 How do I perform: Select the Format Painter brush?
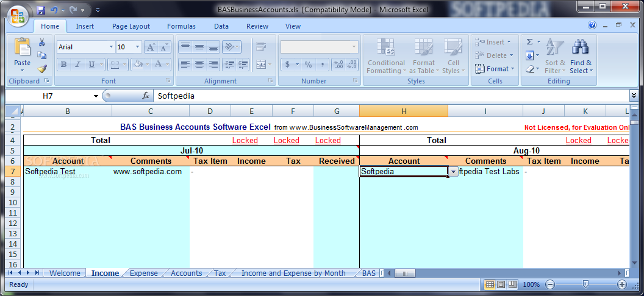point(42,68)
